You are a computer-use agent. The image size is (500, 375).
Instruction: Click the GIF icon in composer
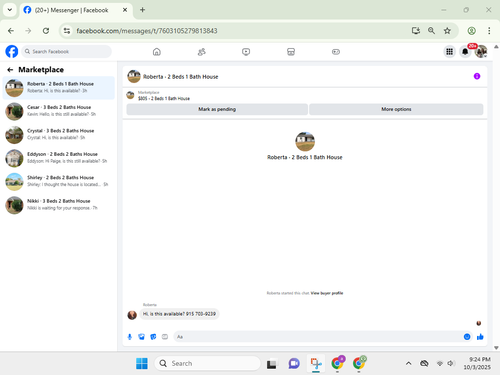[165, 337]
